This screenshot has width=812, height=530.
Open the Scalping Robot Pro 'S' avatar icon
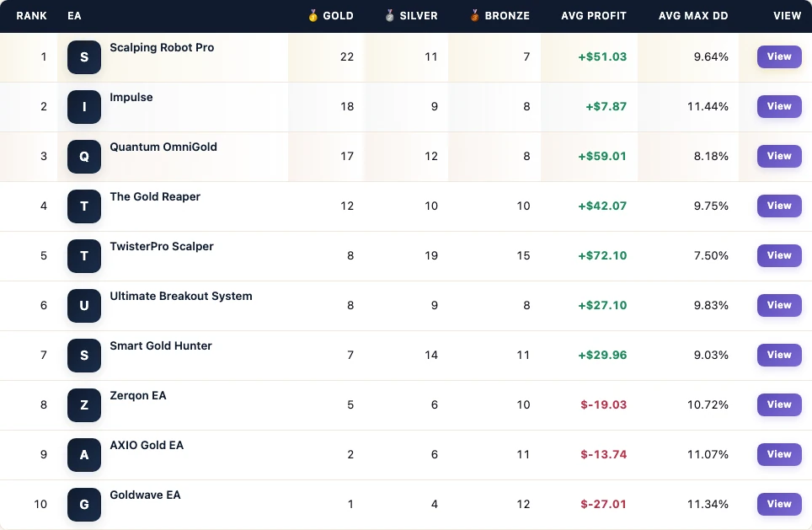(x=84, y=57)
